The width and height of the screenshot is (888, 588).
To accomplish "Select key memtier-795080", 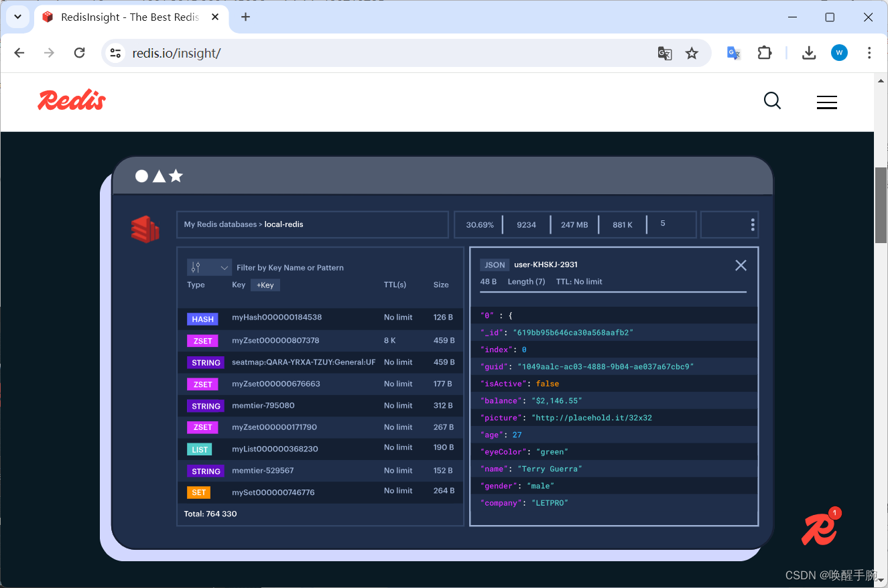I will click(x=263, y=405).
